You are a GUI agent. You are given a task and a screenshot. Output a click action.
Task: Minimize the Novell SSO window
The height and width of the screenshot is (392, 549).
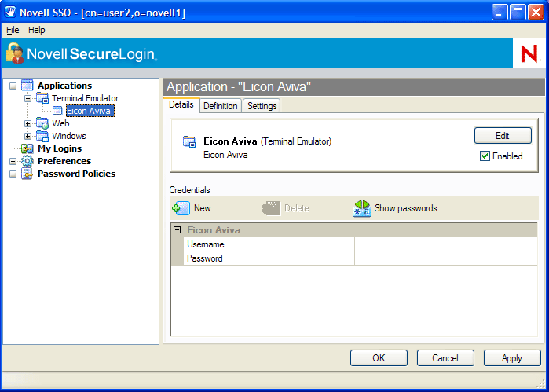[x=500, y=13]
